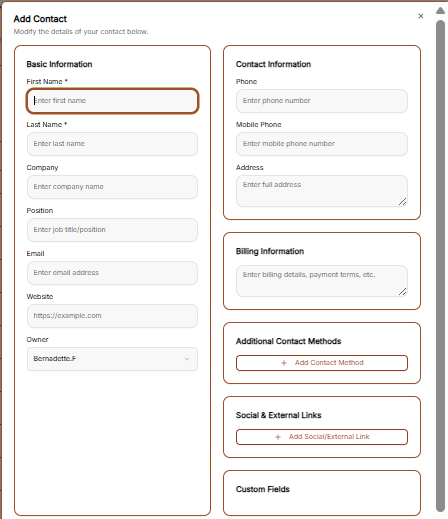Focus the Mobile Phone input field
Viewport: 448px width, 519px height.
tap(322, 144)
